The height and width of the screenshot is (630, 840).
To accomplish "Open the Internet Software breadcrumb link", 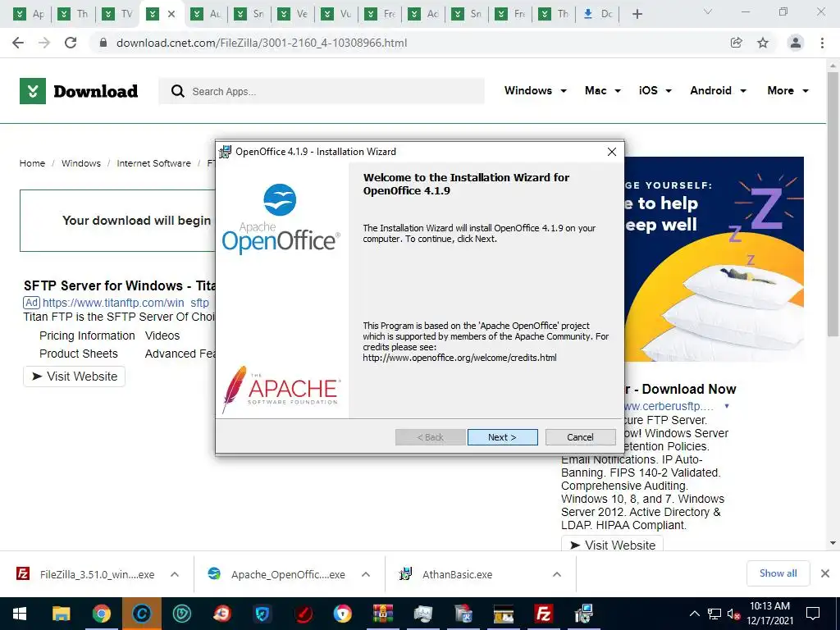I will pyautogui.click(x=153, y=163).
